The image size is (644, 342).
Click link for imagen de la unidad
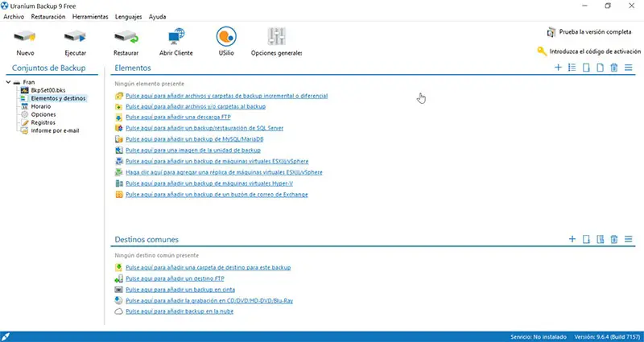[193, 150]
